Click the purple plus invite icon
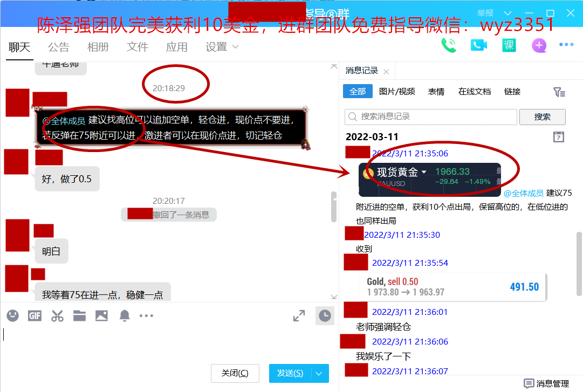Screen dimensions: 583x392 [539, 45]
